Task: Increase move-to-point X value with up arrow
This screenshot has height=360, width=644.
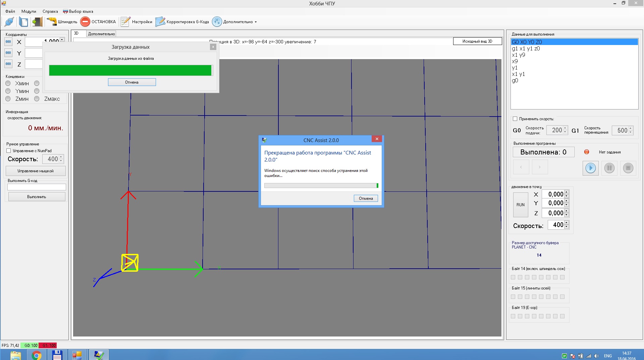Action: 567,192
